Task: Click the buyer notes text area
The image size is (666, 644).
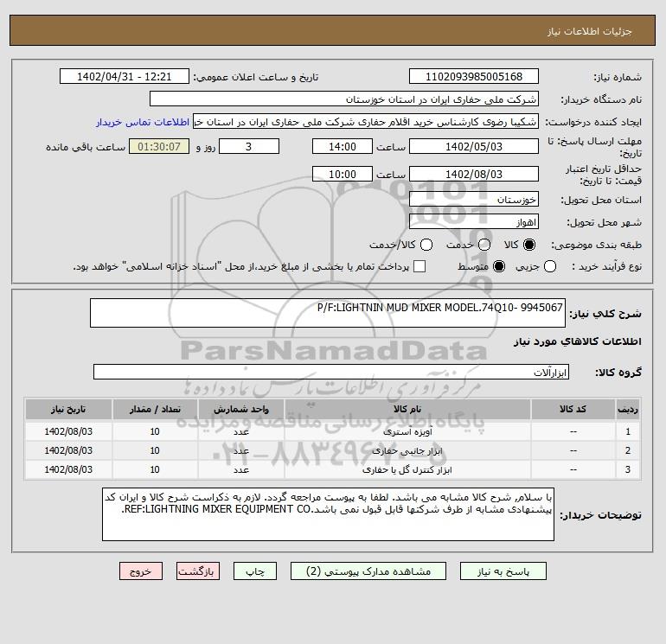Action: coord(328,514)
